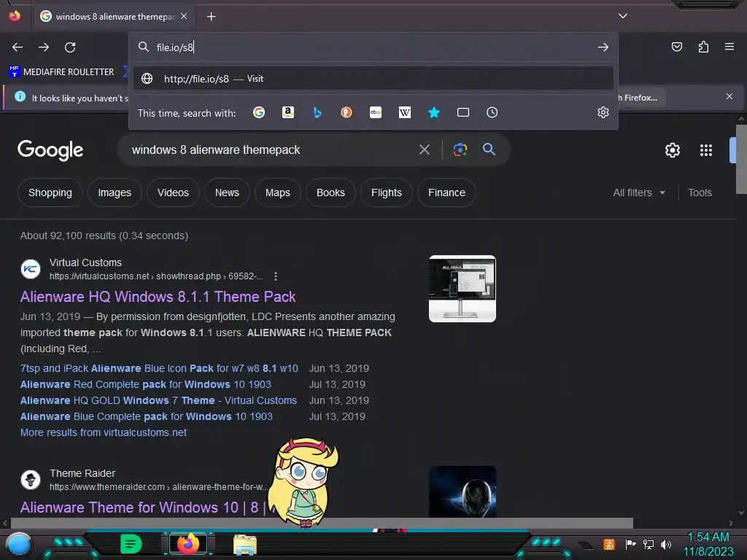747x560 pixels.
Task: Filter results by Finance
Action: 446,192
